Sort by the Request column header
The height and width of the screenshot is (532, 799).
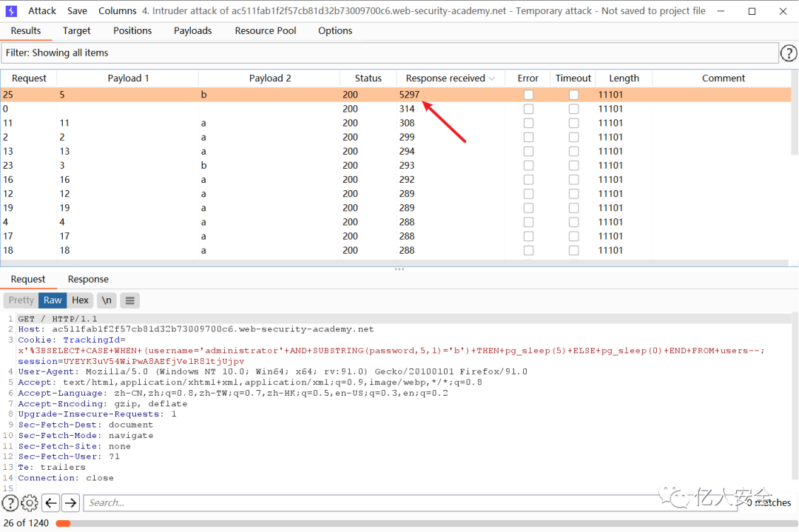tap(29, 78)
